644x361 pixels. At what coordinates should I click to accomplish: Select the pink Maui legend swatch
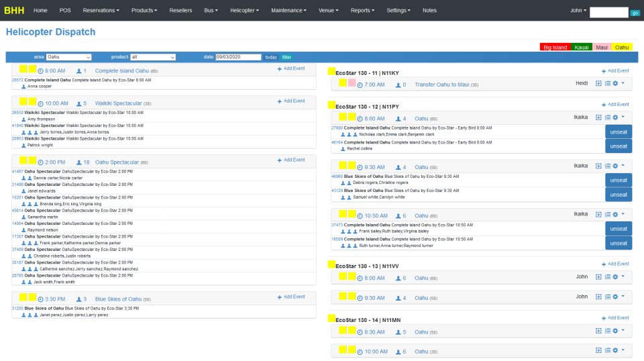pos(602,47)
